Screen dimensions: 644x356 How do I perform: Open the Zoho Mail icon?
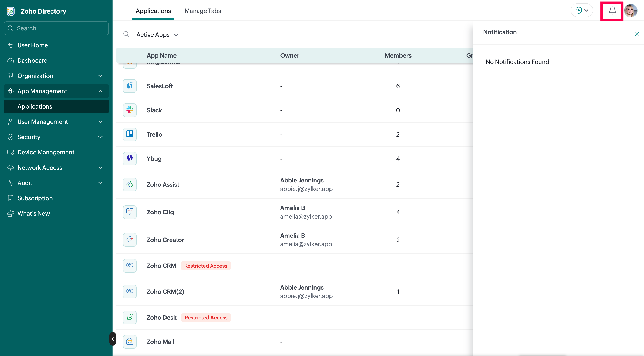[130, 342]
